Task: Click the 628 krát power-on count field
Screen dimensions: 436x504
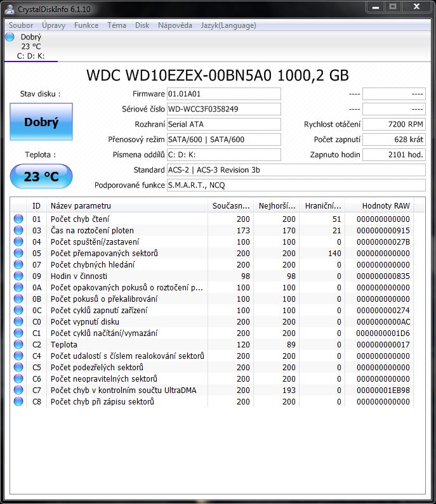Action: pos(394,139)
